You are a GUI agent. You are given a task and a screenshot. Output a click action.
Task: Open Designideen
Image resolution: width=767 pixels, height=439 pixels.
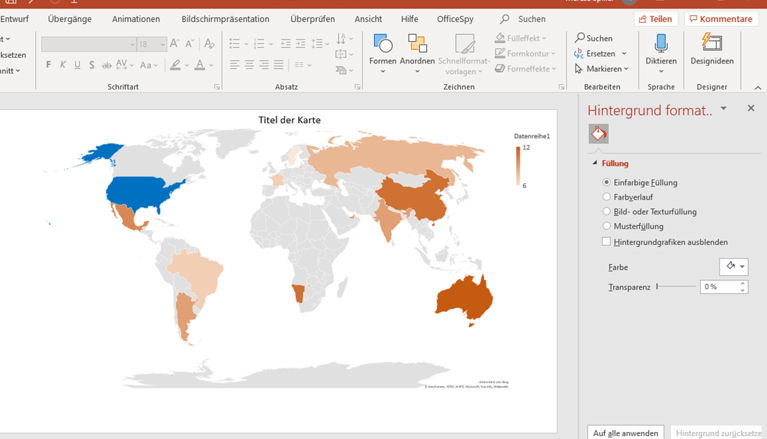coord(712,49)
